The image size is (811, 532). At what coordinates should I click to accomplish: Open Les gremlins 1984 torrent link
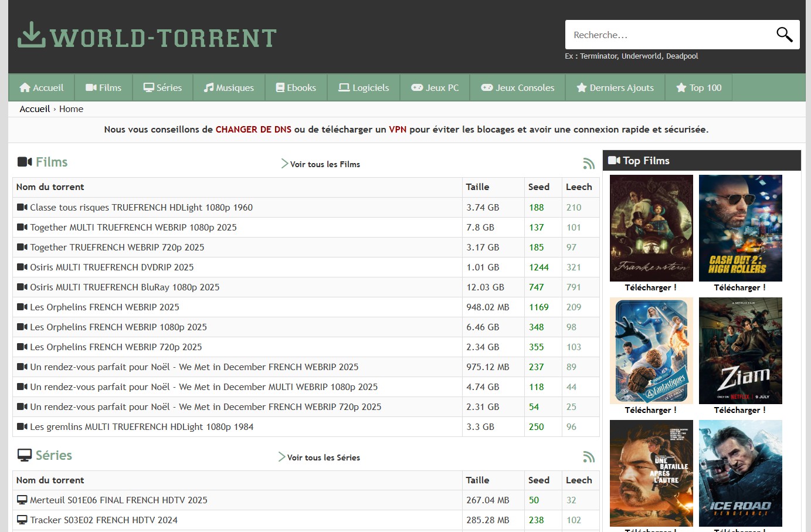tap(141, 427)
